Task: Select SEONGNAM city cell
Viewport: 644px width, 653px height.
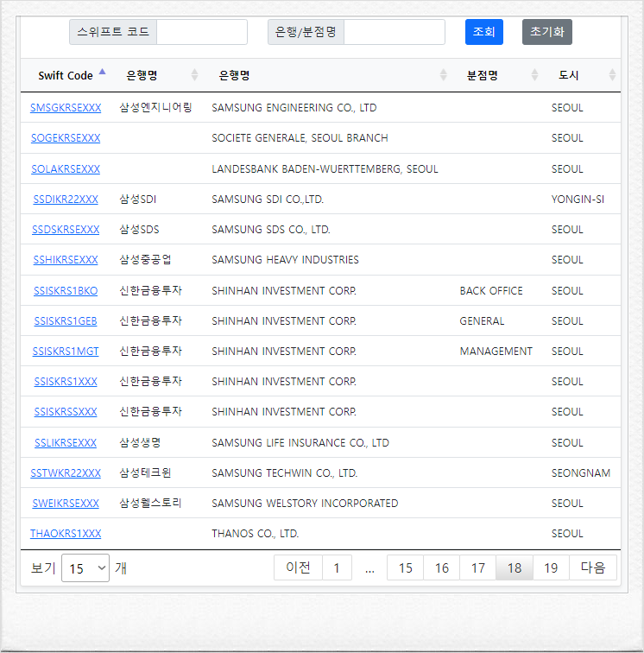Action: point(581,473)
